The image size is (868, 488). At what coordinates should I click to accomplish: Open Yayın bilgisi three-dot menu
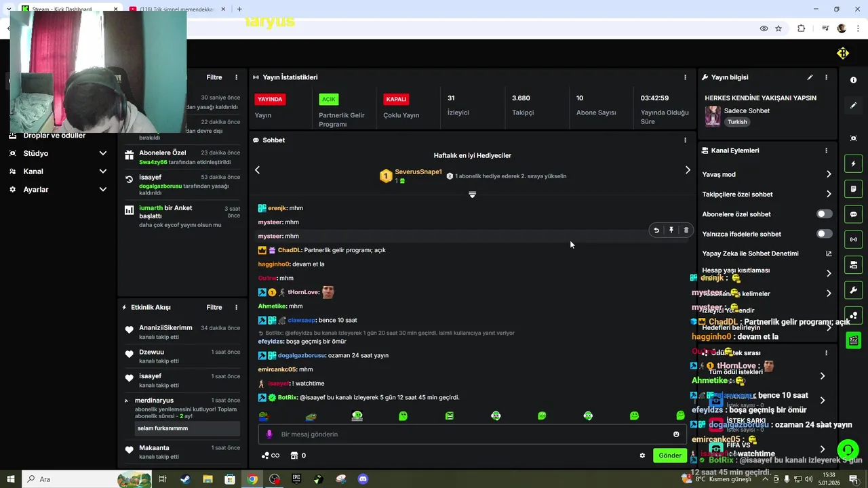click(x=826, y=77)
